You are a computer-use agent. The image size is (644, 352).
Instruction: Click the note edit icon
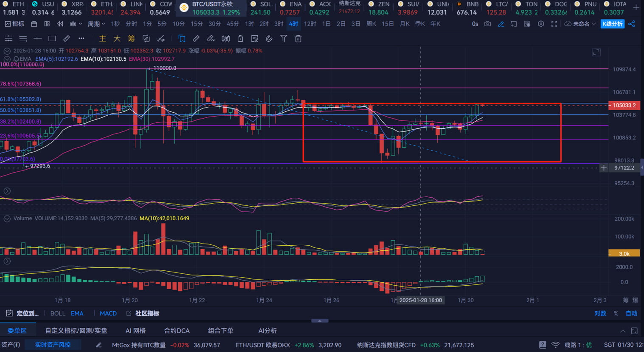pos(255,39)
